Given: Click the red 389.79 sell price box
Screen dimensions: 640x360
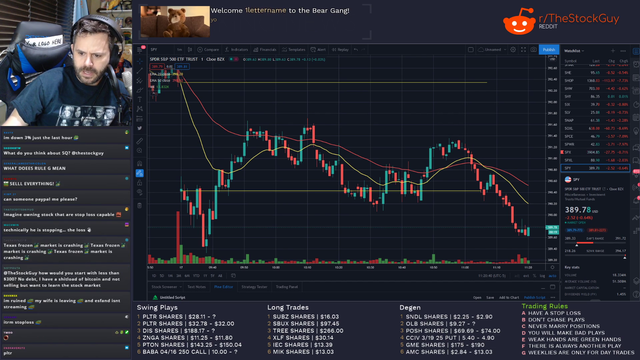Looking at the screenshot, I should click(x=157, y=66).
